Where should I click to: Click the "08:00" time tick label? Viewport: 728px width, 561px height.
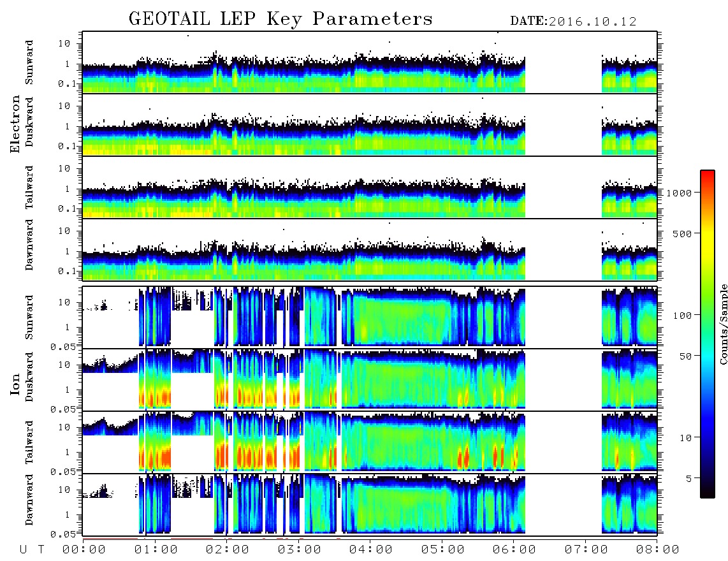coord(658,550)
